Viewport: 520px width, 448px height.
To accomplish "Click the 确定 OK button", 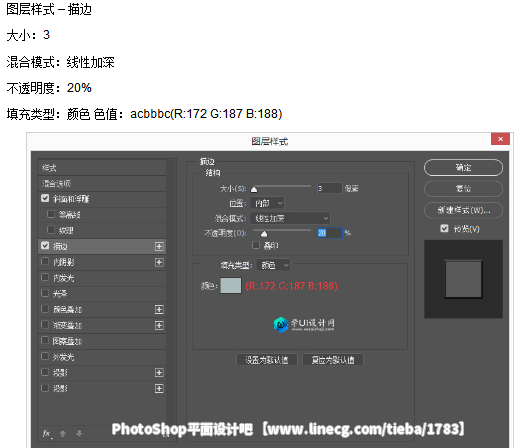I will 463,167.
